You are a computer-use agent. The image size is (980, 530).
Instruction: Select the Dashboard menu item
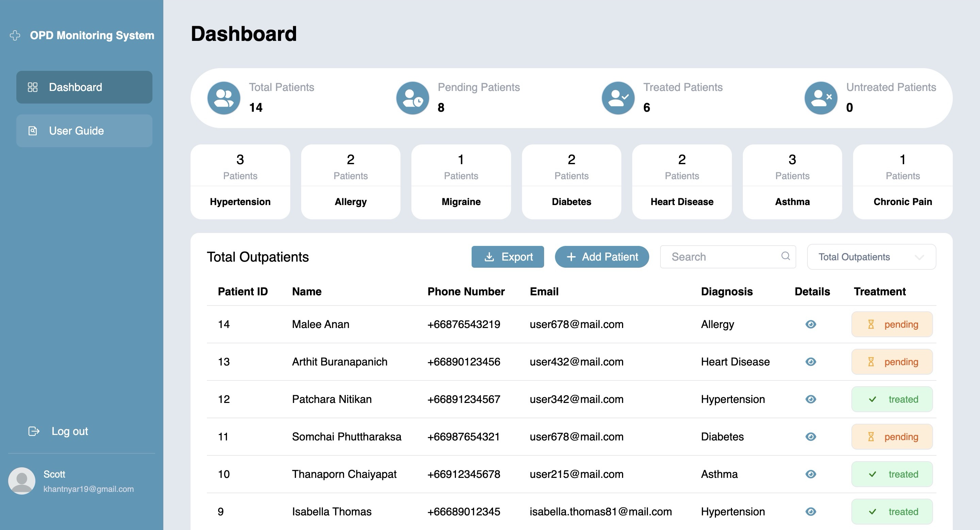coord(84,87)
